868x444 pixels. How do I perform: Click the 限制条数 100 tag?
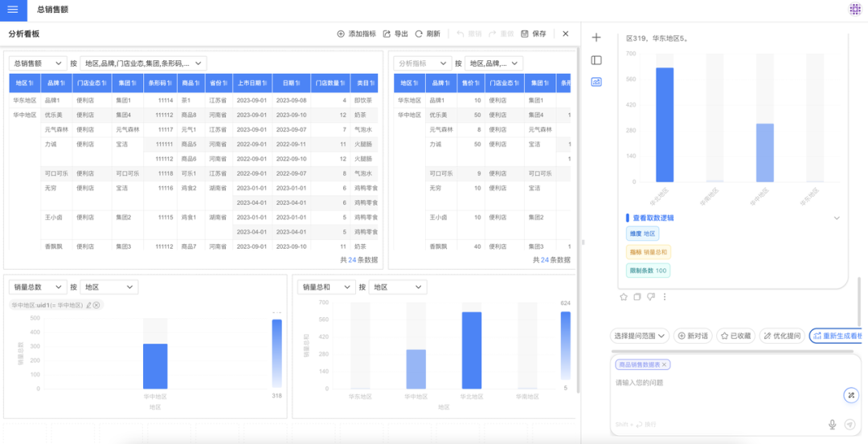649,271
